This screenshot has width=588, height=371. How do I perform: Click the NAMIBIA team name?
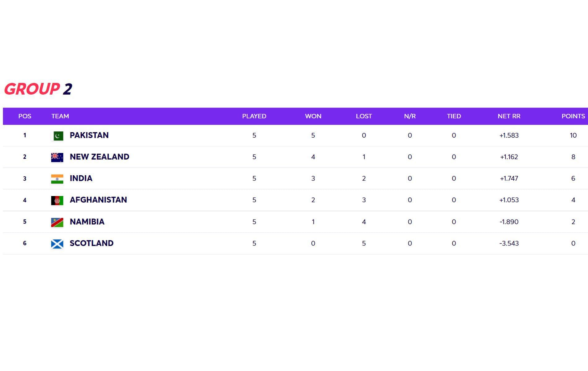click(x=87, y=222)
